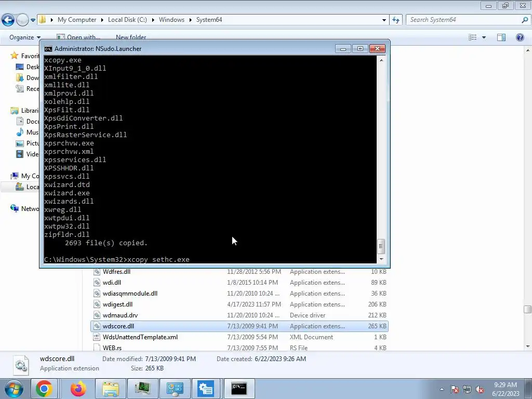This screenshot has height=399, width=532.
Task: Open the settings window taskbar icon
Action: click(x=206, y=389)
